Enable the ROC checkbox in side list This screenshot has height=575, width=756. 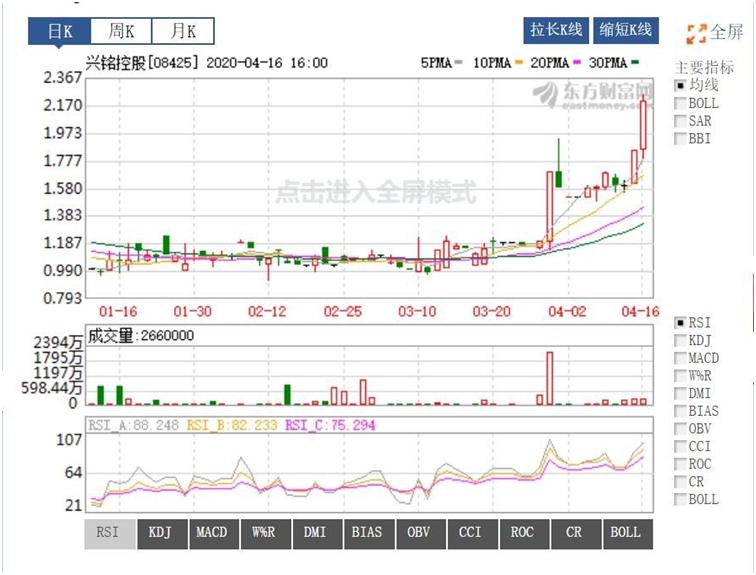tap(680, 464)
